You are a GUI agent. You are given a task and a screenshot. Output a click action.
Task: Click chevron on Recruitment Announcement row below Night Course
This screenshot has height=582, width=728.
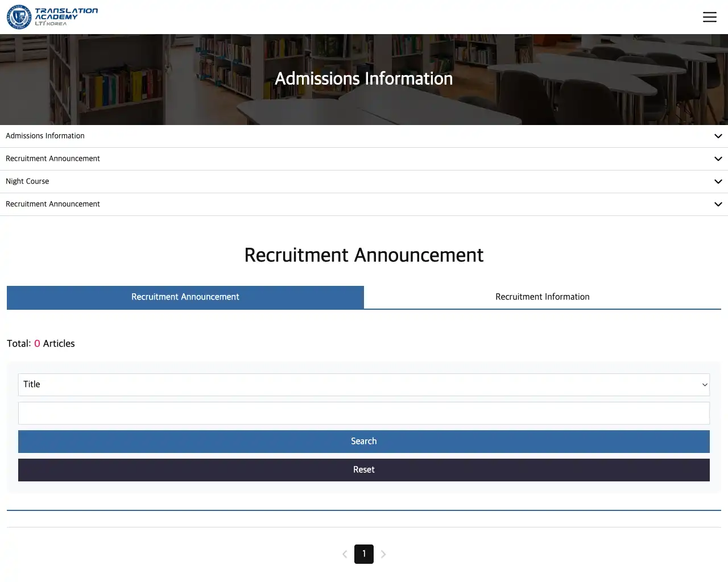(718, 205)
